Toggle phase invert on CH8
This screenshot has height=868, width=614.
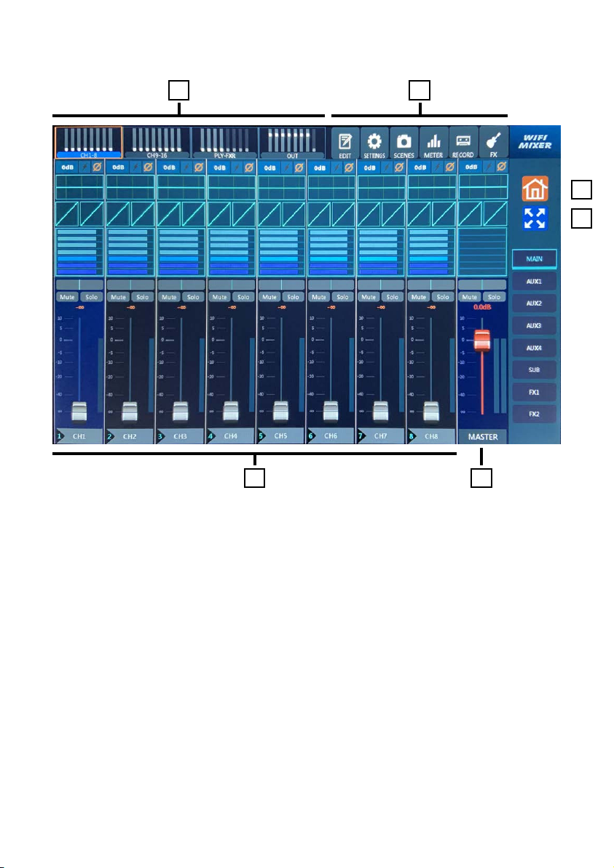coord(450,167)
